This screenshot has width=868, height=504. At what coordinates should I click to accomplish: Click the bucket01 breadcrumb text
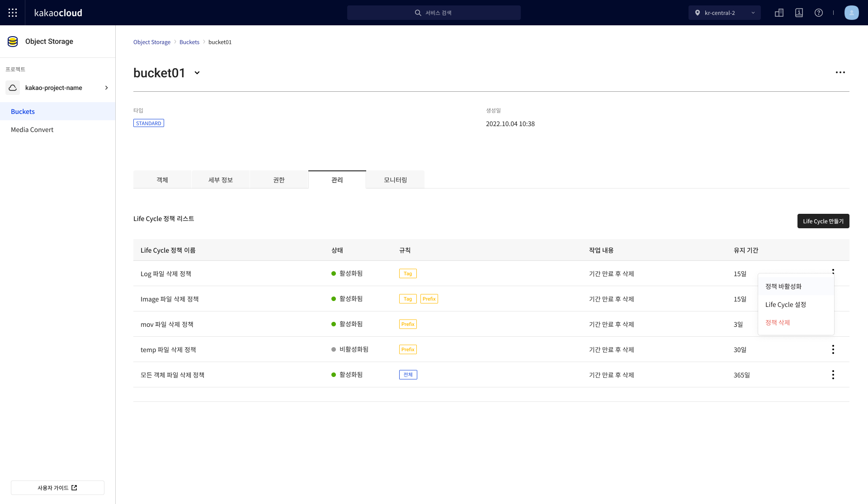tap(220, 42)
